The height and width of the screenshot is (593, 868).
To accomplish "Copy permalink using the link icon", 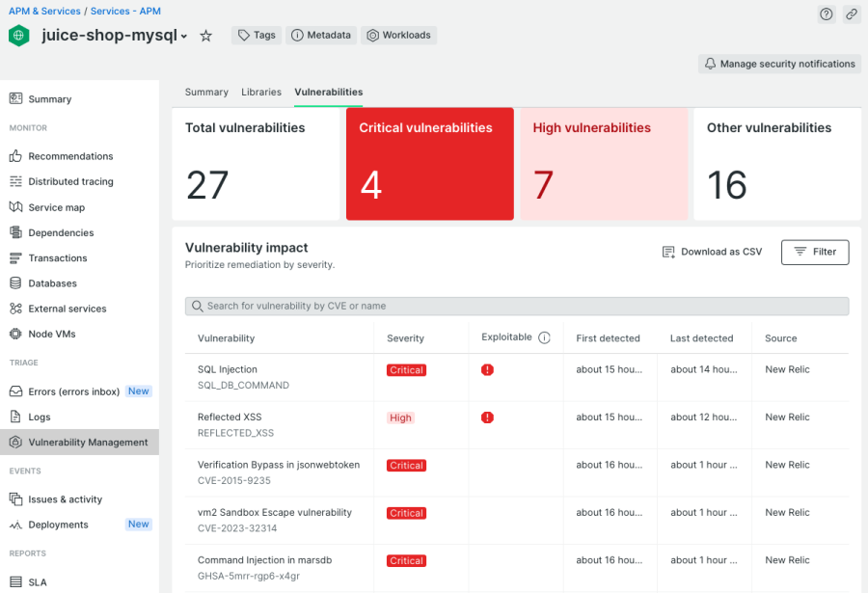I will point(852,13).
